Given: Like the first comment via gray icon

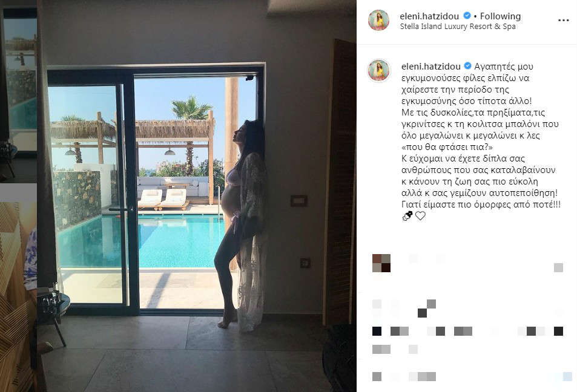Looking at the screenshot, I should [x=558, y=268].
